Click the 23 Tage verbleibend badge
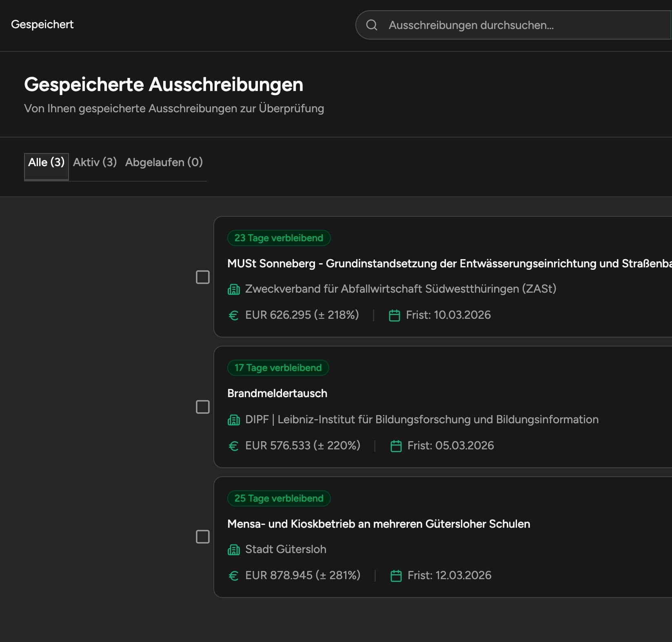Viewport: 672px width, 642px height. [x=279, y=238]
